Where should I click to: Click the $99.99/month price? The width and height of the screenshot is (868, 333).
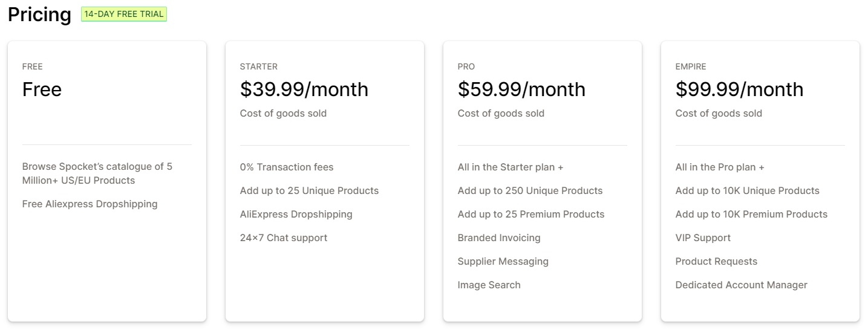[x=739, y=89]
